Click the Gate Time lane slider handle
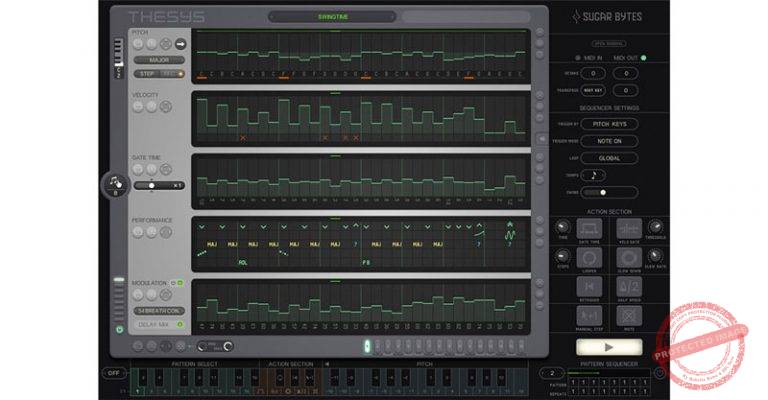The width and height of the screenshot is (768, 400). pyautogui.click(x=152, y=186)
